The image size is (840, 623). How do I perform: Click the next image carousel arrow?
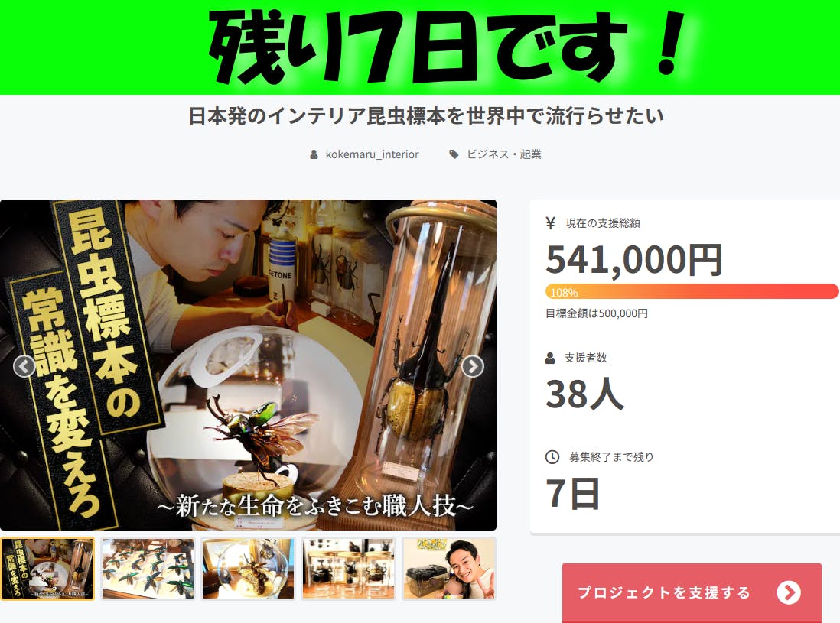point(473,367)
